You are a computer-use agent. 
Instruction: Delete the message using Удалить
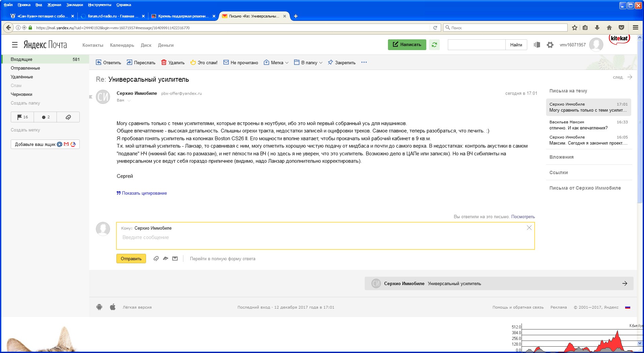click(173, 63)
